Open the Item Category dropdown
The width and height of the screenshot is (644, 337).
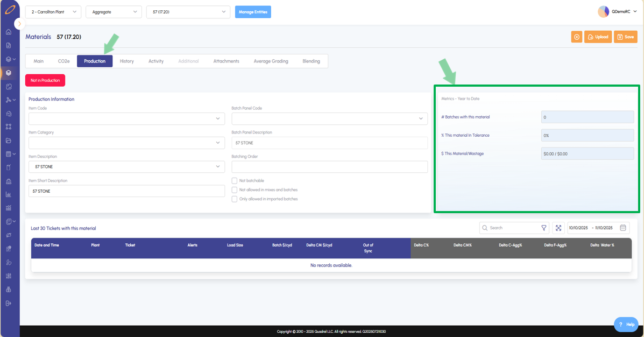tap(126, 143)
